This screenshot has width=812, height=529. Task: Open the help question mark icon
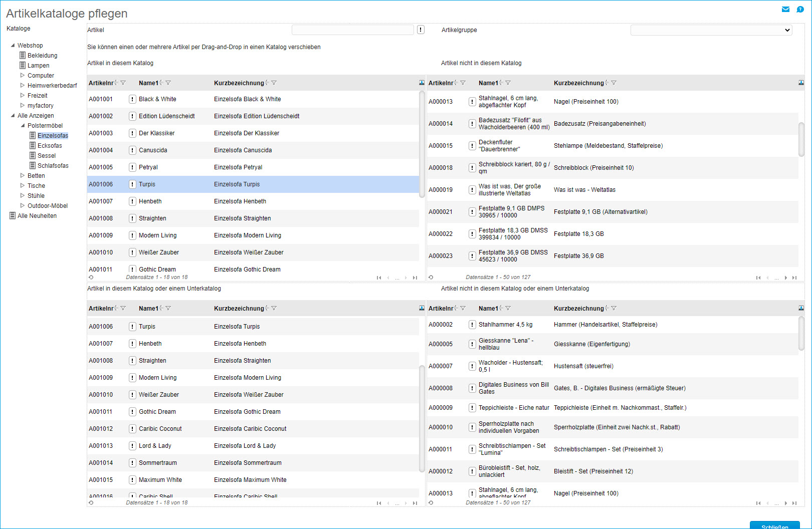[800, 10]
